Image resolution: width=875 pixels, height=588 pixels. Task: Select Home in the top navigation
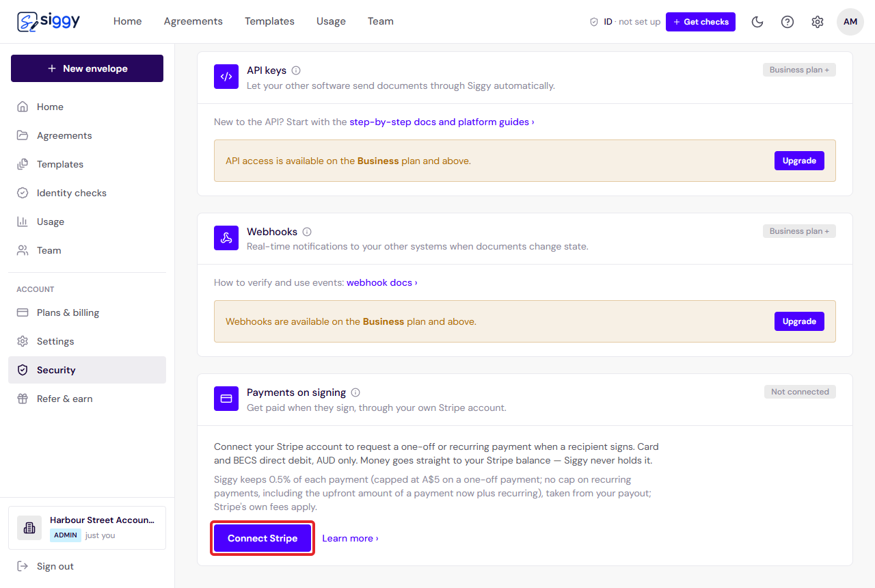tap(128, 21)
